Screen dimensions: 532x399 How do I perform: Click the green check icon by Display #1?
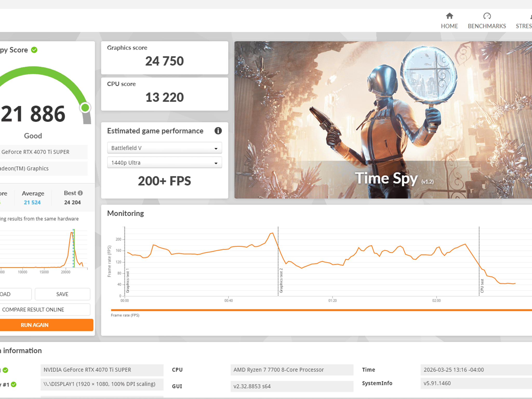pos(14,384)
